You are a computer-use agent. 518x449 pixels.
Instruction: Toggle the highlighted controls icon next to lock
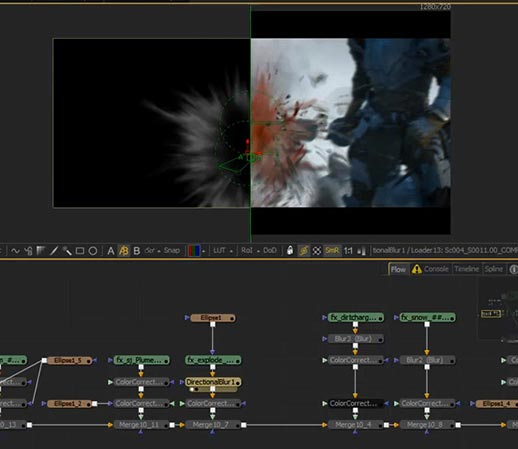point(303,251)
